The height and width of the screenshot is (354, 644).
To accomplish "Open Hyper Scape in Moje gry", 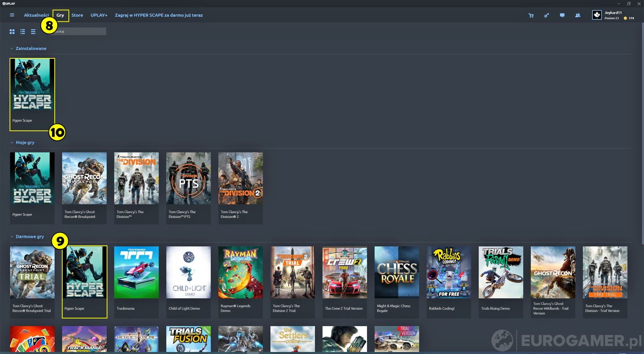I will click(32, 188).
